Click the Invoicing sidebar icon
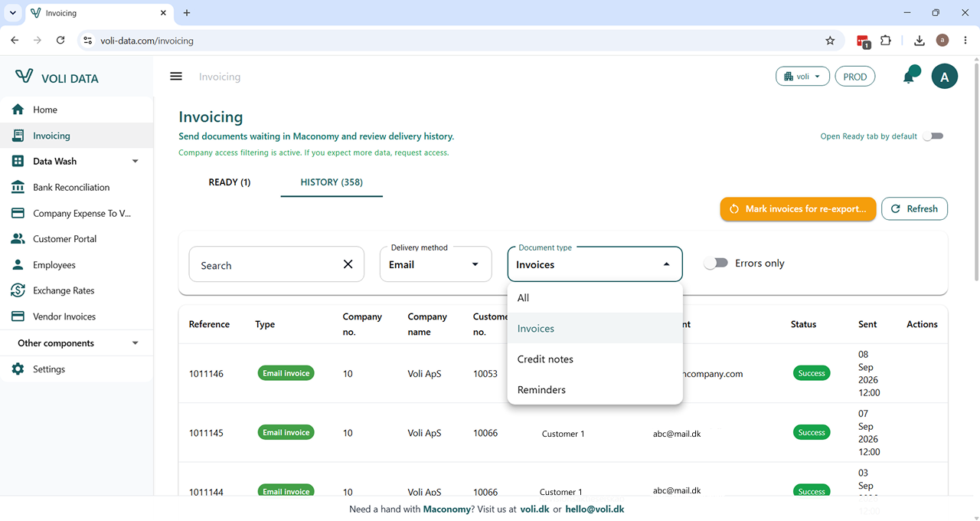980x521 pixels. pyautogui.click(x=18, y=136)
